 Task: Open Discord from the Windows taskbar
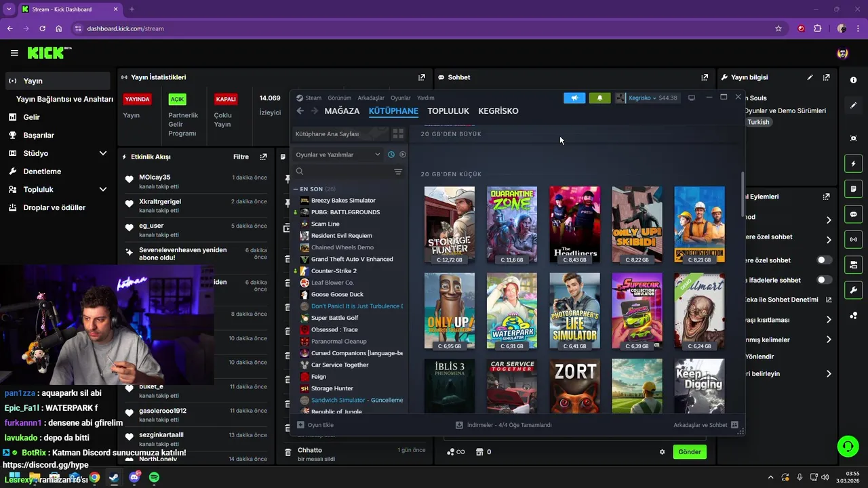134,477
